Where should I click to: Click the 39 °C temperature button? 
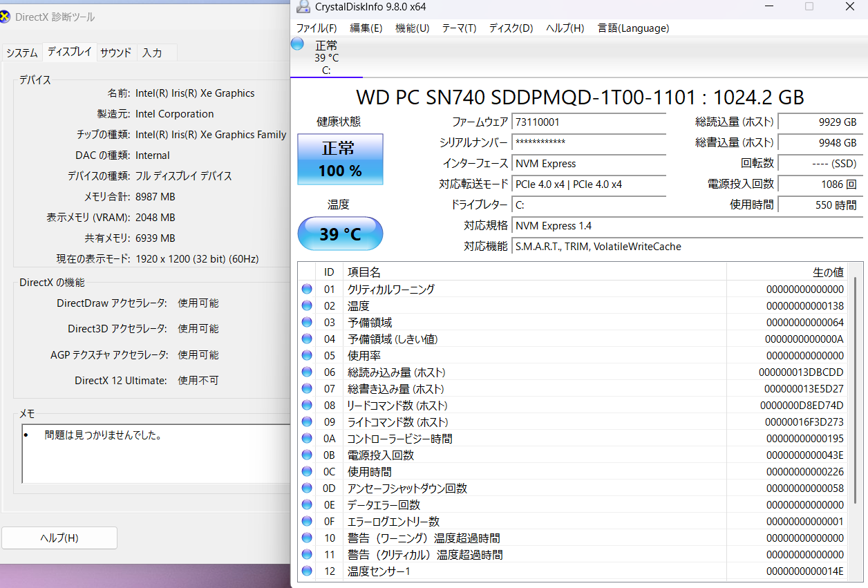pos(340,234)
